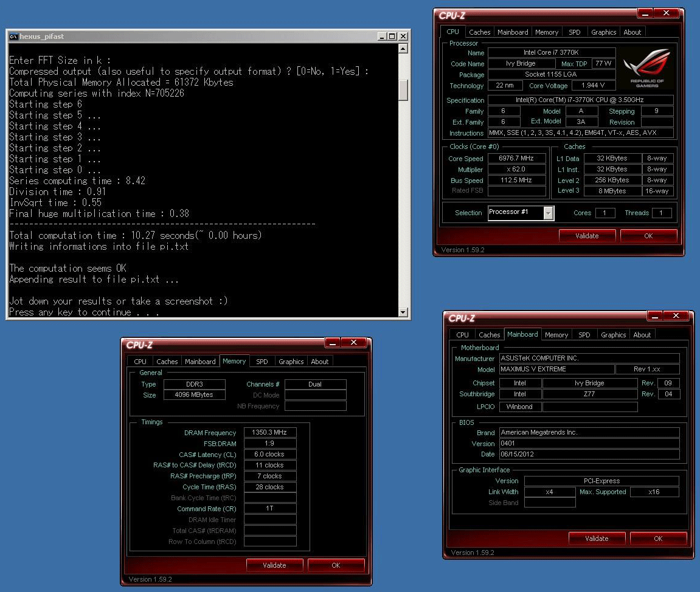Click the Core Voltage value 1.944 V
Viewport: 700px width, 592px height.
[593, 85]
